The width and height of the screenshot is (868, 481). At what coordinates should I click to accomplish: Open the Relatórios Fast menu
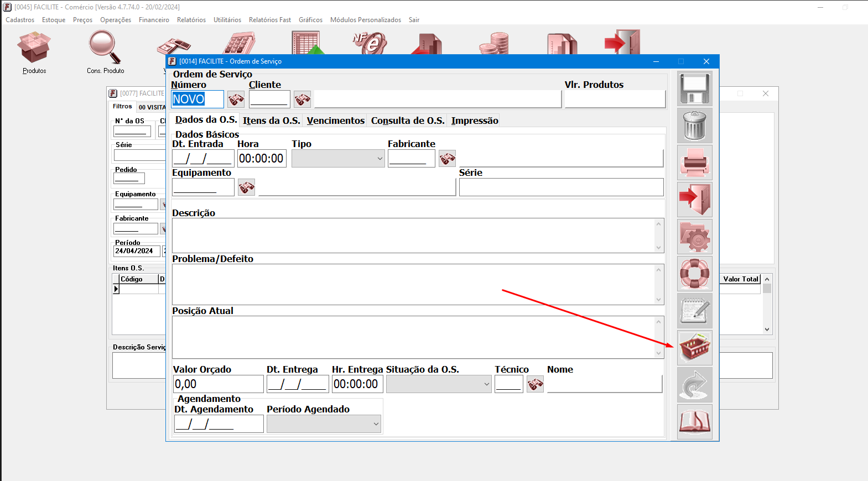click(270, 20)
